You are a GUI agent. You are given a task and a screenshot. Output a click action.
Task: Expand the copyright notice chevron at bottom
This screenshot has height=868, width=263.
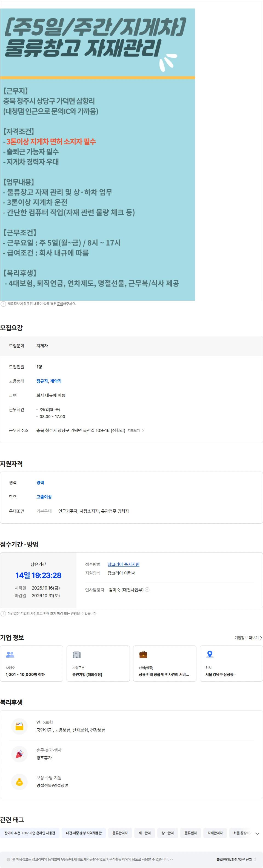[171, 859]
